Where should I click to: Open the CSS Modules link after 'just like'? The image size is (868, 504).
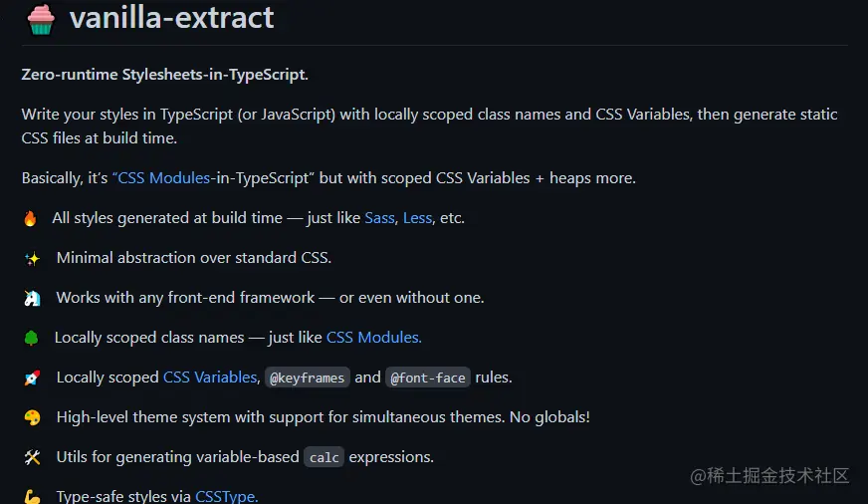pos(373,338)
